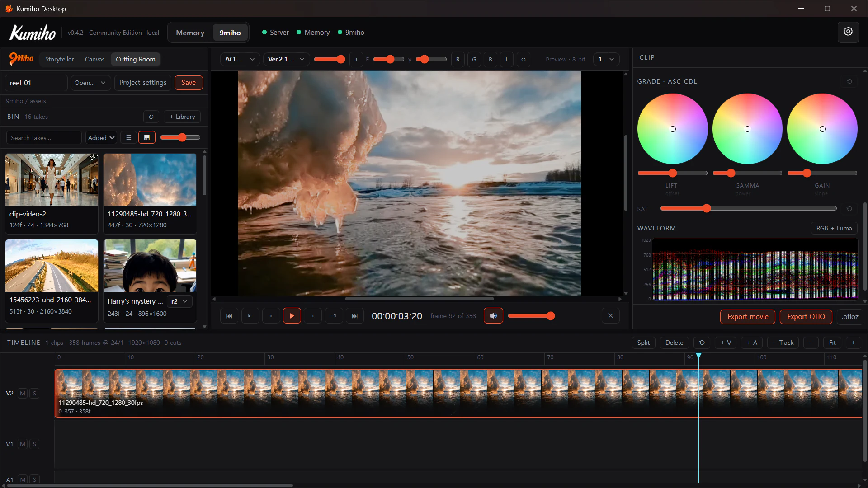Click Export movie

pyautogui.click(x=748, y=317)
